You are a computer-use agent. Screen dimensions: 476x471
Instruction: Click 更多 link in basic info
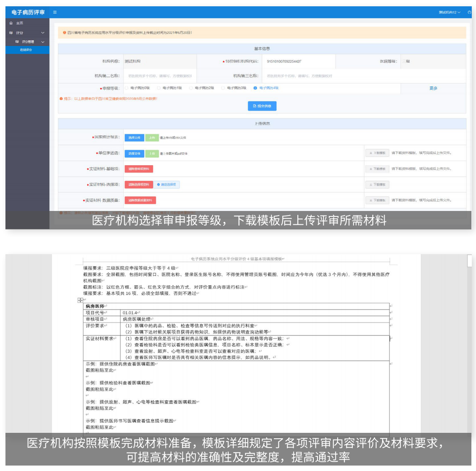pos(433,88)
